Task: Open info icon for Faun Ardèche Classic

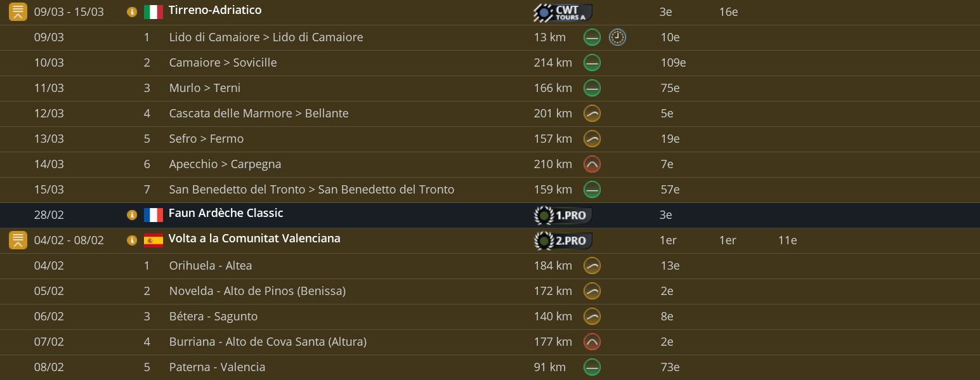Action: pyautogui.click(x=132, y=215)
